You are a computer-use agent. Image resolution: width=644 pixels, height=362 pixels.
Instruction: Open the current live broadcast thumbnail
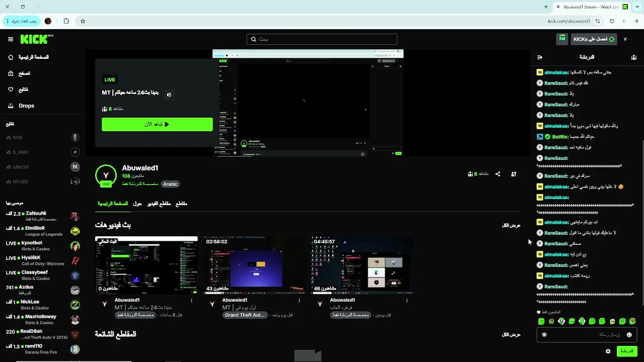click(146, 265)
